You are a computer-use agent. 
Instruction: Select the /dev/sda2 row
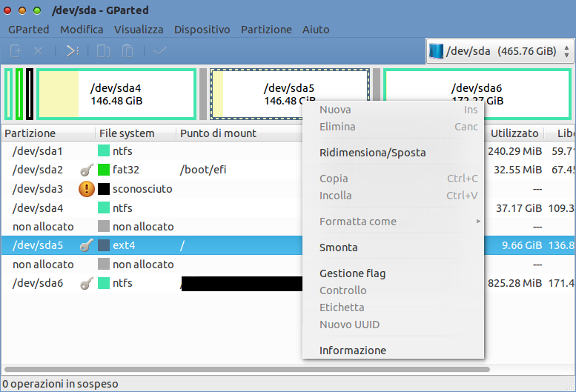point(151,170)
